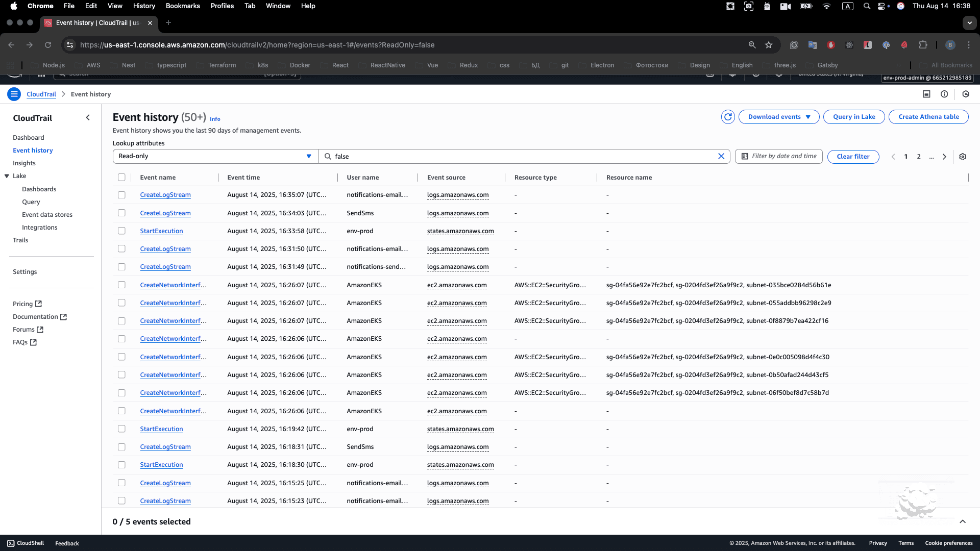
Task: Collapse the selected-events footer with the chevron
Action: (963, 521)
